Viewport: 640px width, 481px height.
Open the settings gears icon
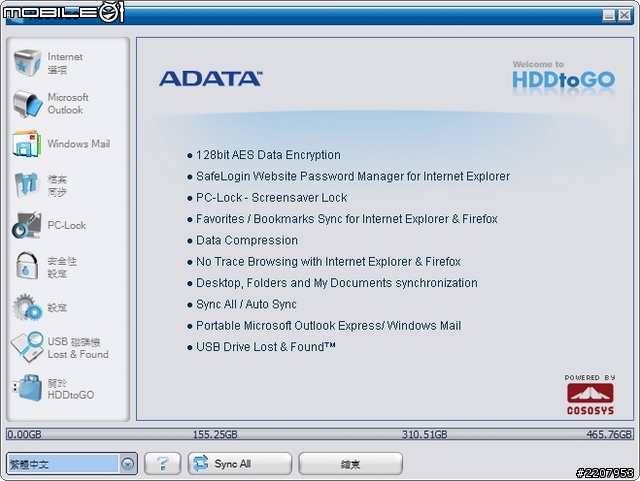pos(27,307)
